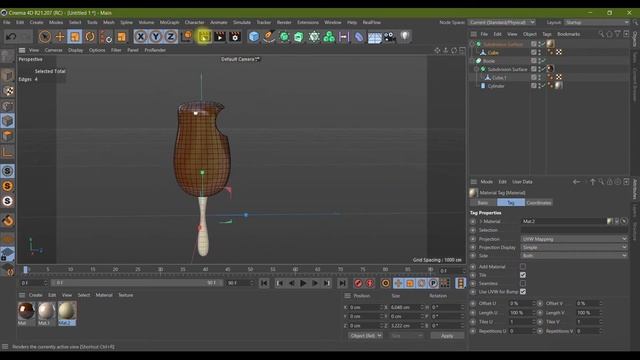Open the Deformer bend icon
The image size is (640, 360).
(359, 37)
